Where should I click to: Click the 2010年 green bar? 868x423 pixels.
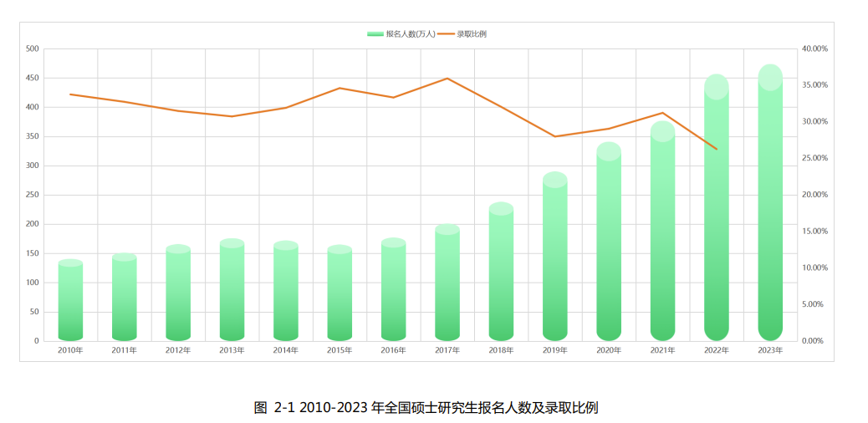pyautogui.click(x=70, y=301)
